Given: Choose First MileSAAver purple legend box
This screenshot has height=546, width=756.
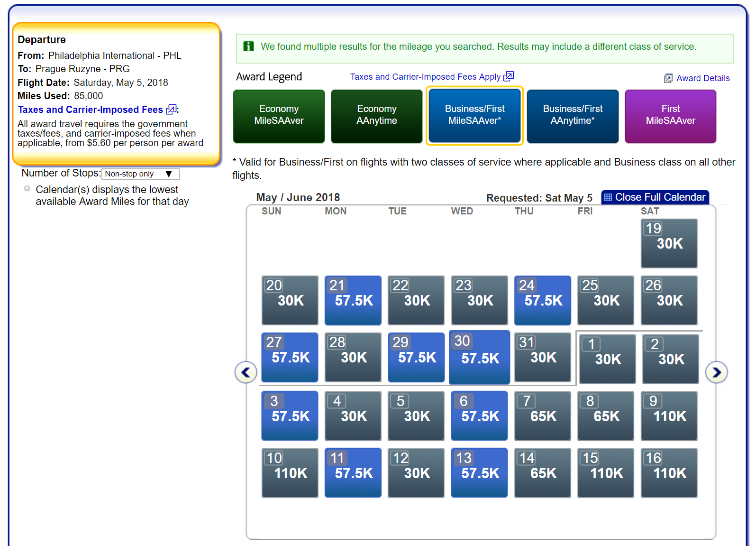Looking at the screenshot, I should pos(670,116).
